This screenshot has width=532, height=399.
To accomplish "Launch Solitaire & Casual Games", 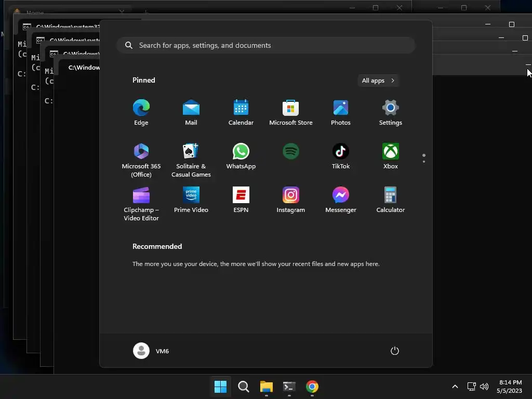I will coord(191,160).
